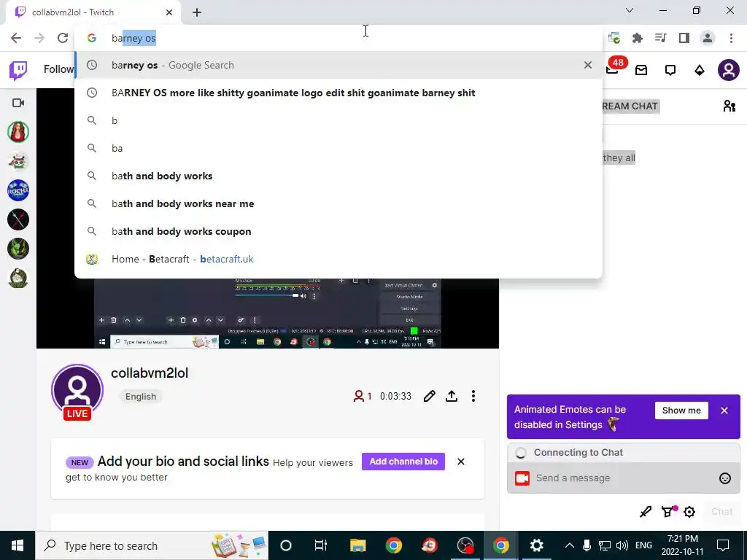Screen dimensions: 747x560
Task: Open the ROCHA channel avatar in sidebar
Action: point(18,190)
